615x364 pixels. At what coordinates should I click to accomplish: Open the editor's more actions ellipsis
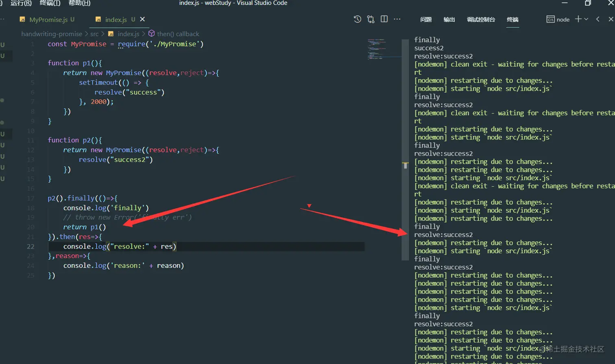(x=397, y=19)
